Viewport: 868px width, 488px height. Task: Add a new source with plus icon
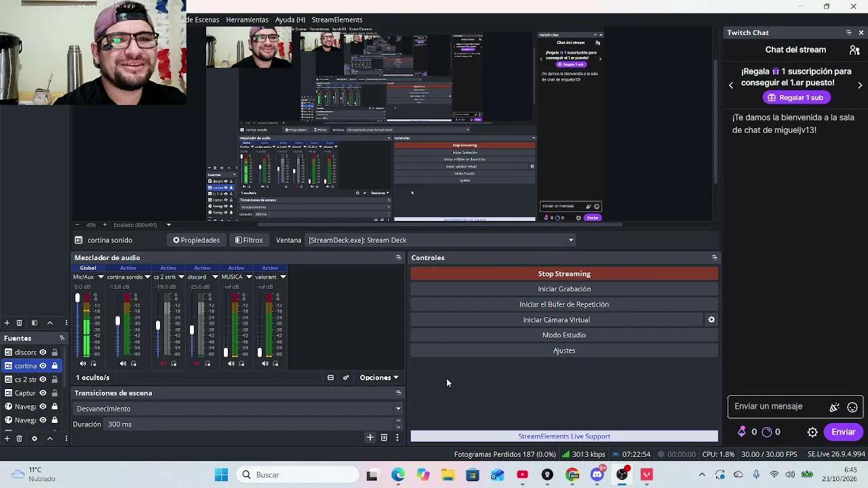[x=7, y=439]
